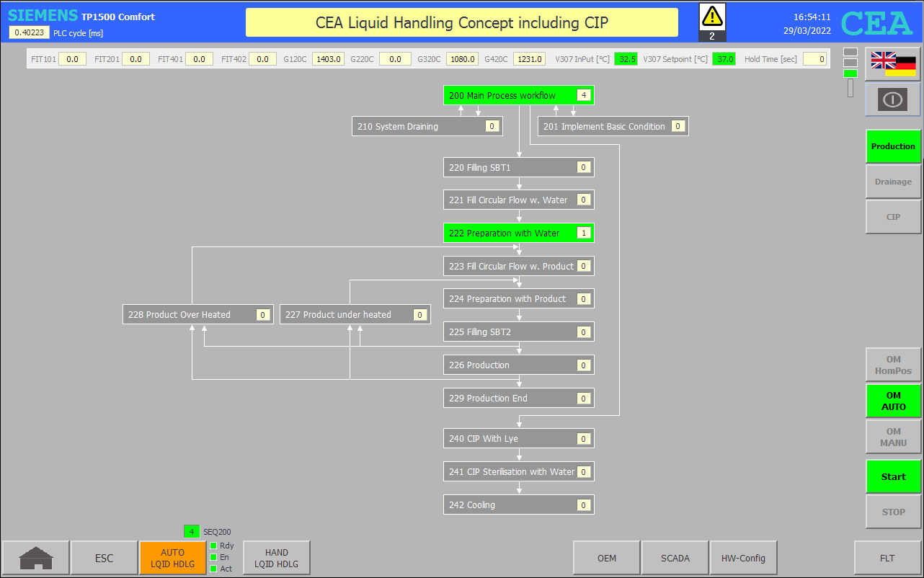The height and width of the screenshot is (578, 924).
Task: Open step 200 Main Process workflow
Action: 518,95
